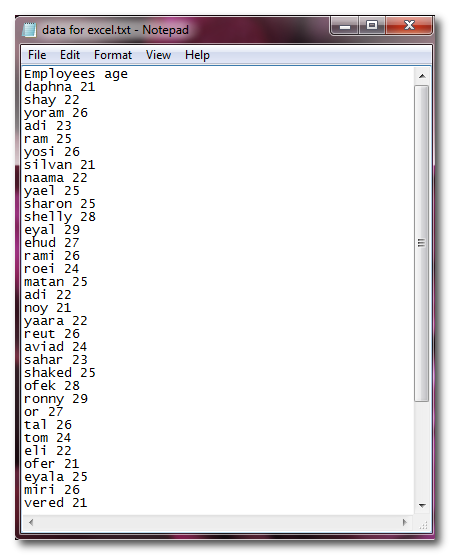450x555 pixels.
Task: Click the line 'ronny 29'
Action: (56, 399)
